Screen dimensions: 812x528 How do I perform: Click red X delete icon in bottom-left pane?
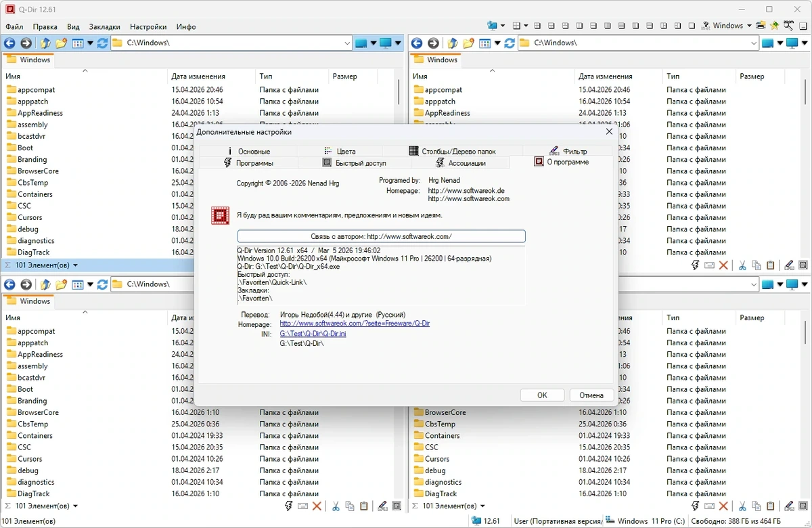(x=317, y=506)
